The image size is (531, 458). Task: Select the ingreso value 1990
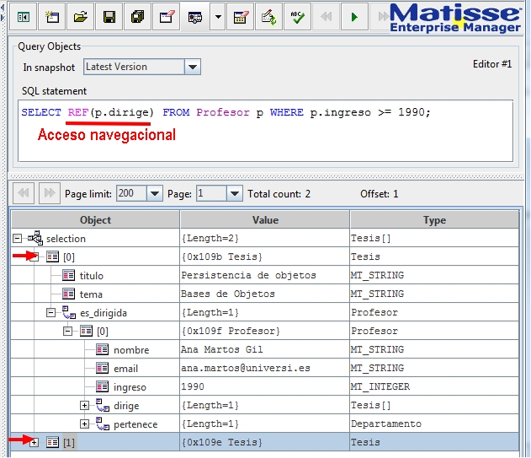pos(193,386)
